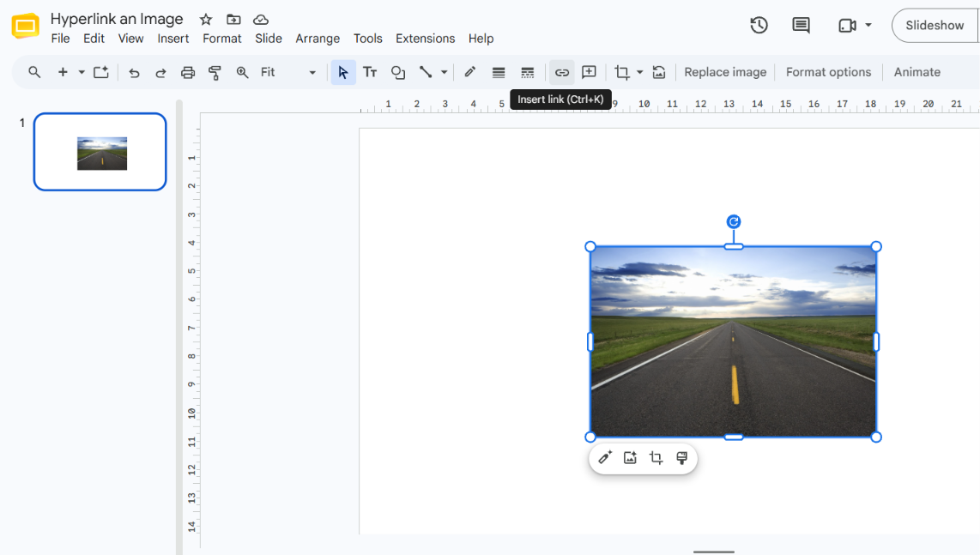Open the border color pencil
Viewport: 980px width, 555px height.
pyautogui.click(x=470, y=73)
